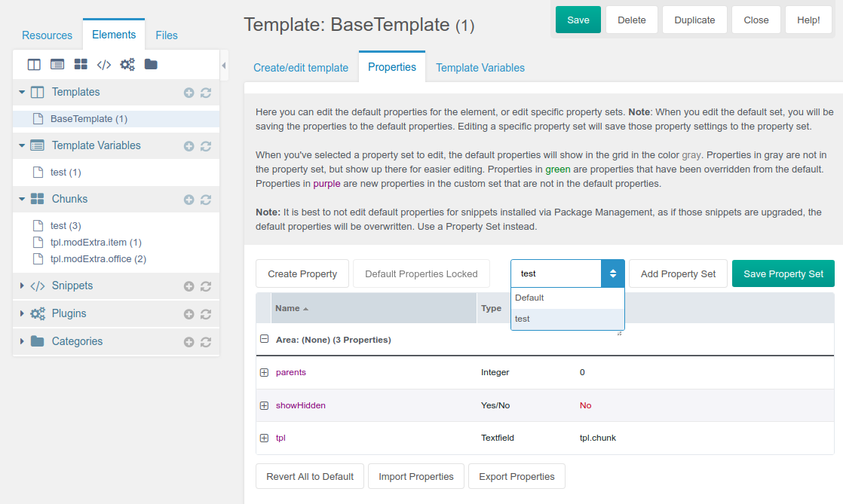Click the categories folder toolbar icon
Viewport: 843px width, 504px height.
[151, 65]
